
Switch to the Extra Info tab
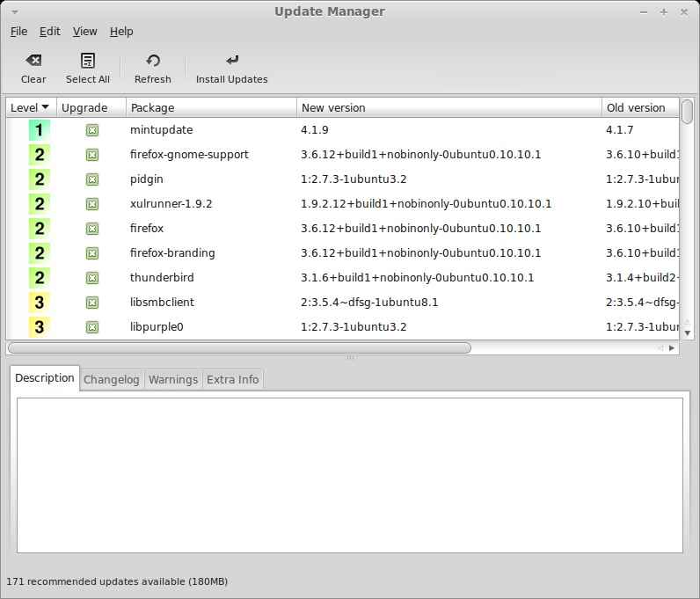pos(232,380)
